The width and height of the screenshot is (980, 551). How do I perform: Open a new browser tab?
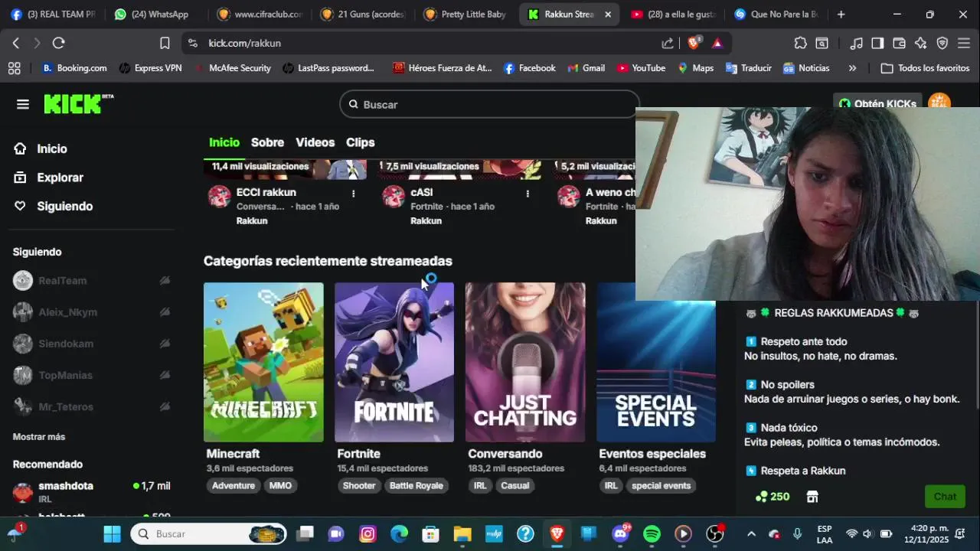point(841,15)
